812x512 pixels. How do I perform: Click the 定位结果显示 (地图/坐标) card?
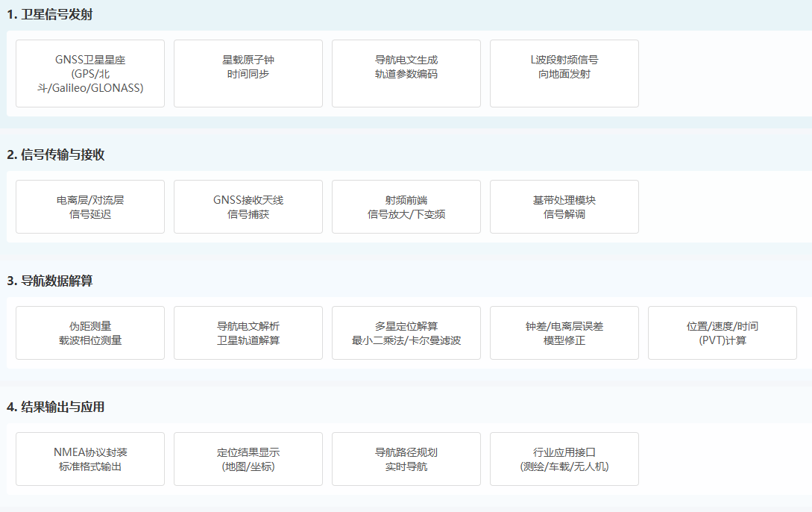(248, 459)
